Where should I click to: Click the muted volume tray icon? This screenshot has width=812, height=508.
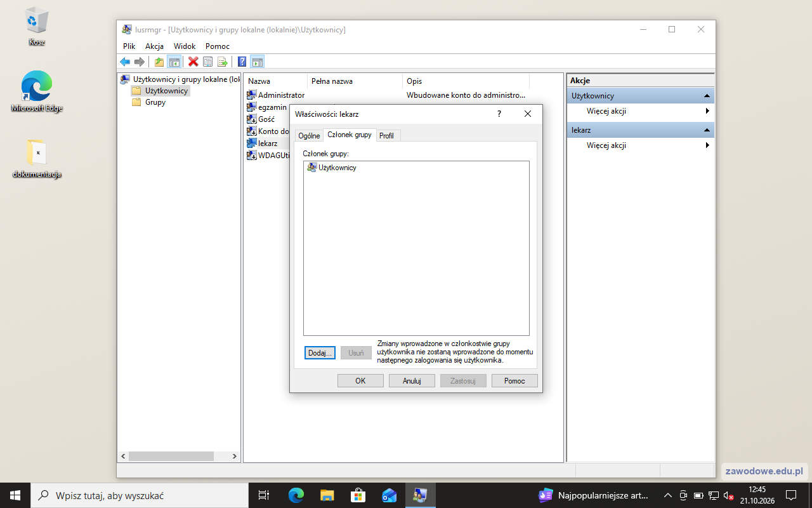coord(728,495)
